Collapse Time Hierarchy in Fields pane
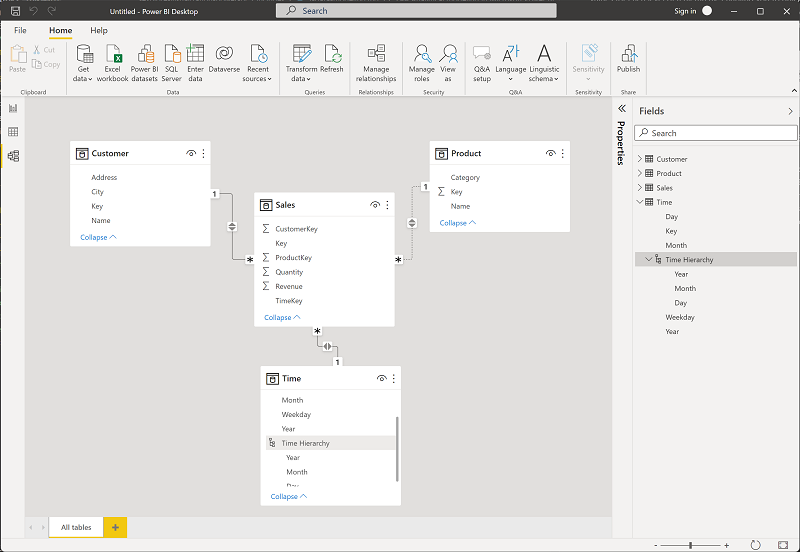The height and width of the screenshot is (552, 800). 649,259
